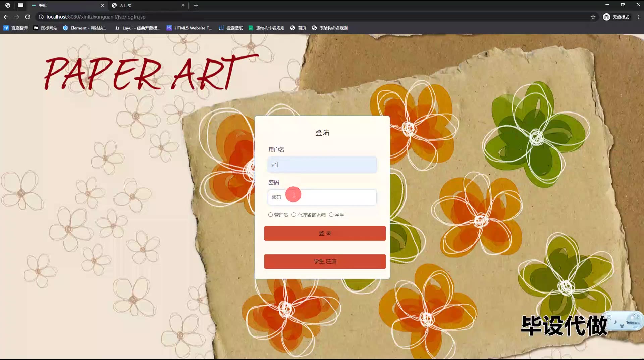Open the Element bookmark

point(85,28)
